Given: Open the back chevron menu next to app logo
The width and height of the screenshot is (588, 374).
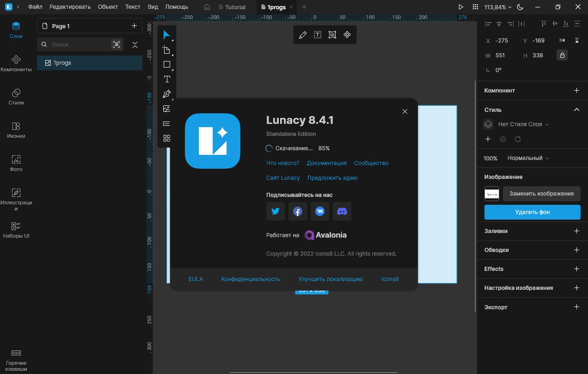Looking at the screenshot, I should point(18,7).
